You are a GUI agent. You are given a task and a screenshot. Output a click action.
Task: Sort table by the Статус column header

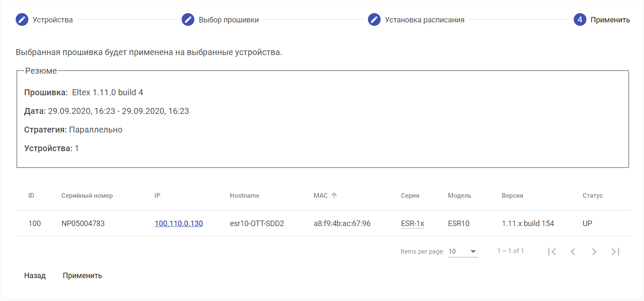pos(592,196)
